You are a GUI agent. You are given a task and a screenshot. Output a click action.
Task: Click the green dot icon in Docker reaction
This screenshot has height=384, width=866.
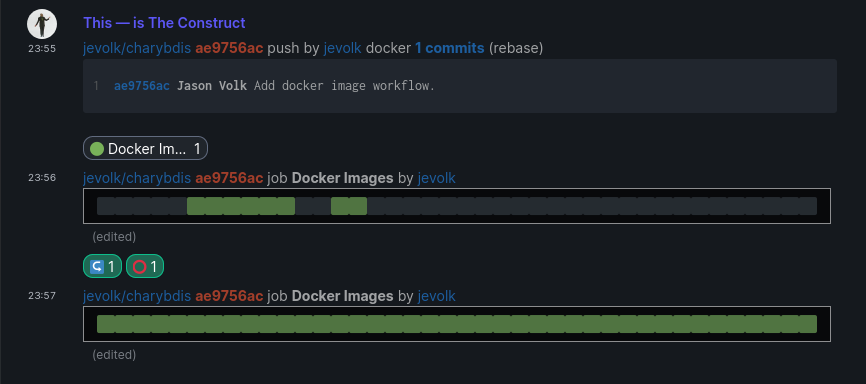pos(97,149)
